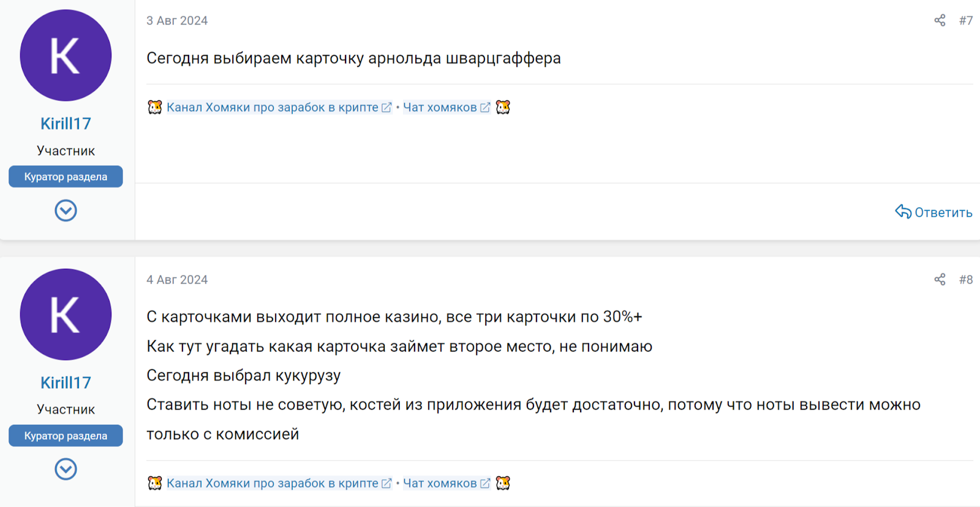The height and width of the screenshot is (507, 980).
Task: Open "Чат хомяков" link in post #7 signature
Action: pos(440,108)
